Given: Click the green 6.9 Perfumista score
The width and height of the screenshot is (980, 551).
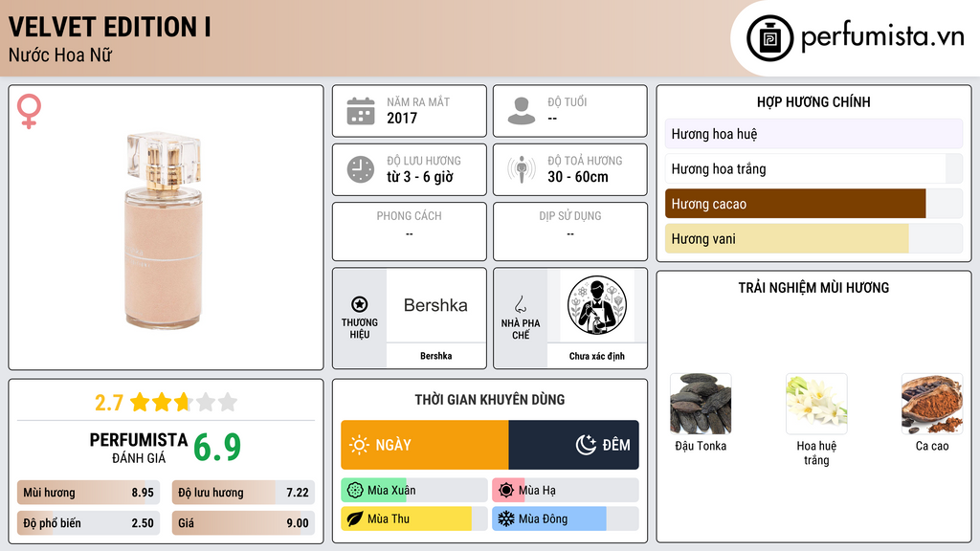Looking at the screenshot, I should pos(217,448).
